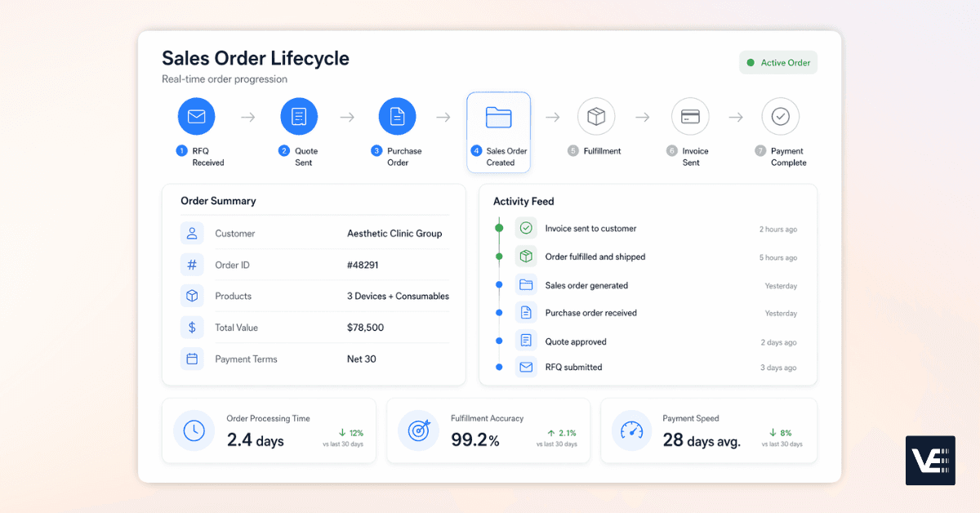This screenshot has height=513, width=980.
Task: Expand the arrow before Fulfillment stage
Action: (553, 116)
